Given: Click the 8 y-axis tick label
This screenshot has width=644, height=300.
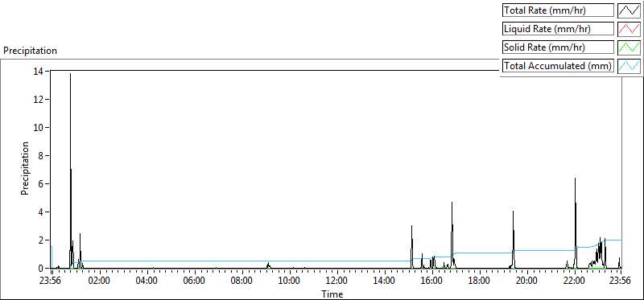Looking at the screenshot, I should pyautogui.click(x=41, y=155).
